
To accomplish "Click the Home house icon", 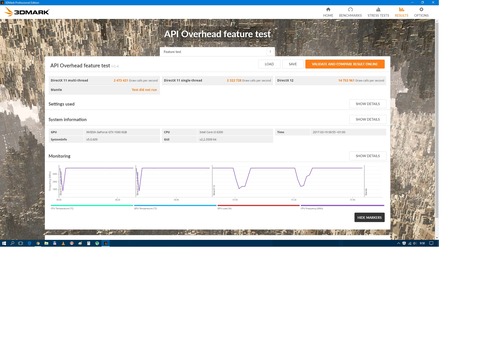I will (328, 9).
